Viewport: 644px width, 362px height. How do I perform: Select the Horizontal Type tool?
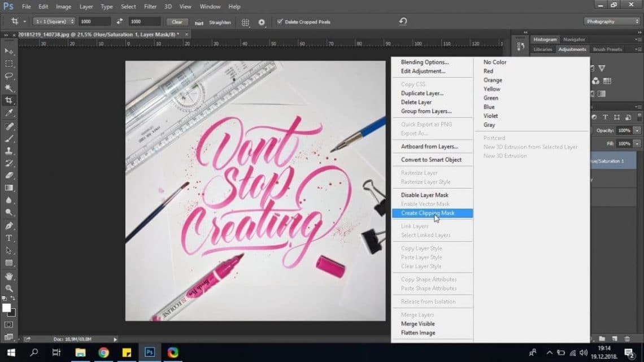pos(9,238)
